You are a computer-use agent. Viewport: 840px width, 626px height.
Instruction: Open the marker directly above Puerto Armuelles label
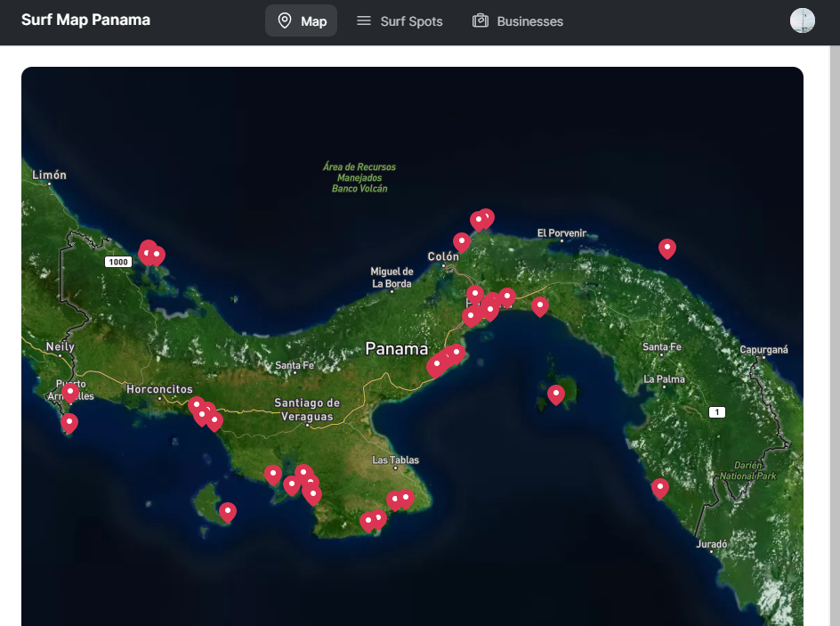click(x=70, y=392)
